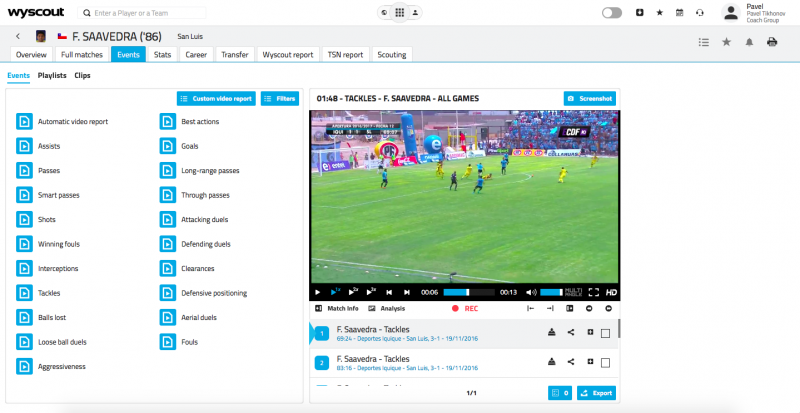Viewport: 800px width, 413px height.
Task: Open the Tackles event link
Action: 49,293
